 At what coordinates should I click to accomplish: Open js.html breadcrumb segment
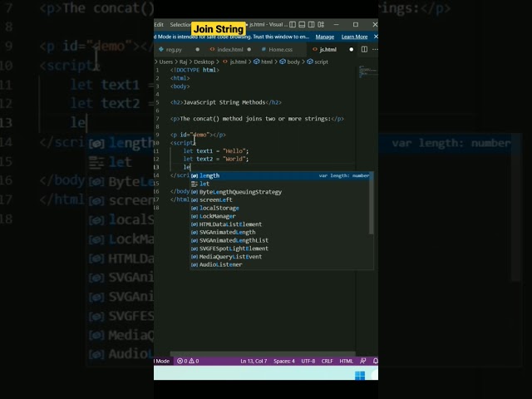point(234,62)
